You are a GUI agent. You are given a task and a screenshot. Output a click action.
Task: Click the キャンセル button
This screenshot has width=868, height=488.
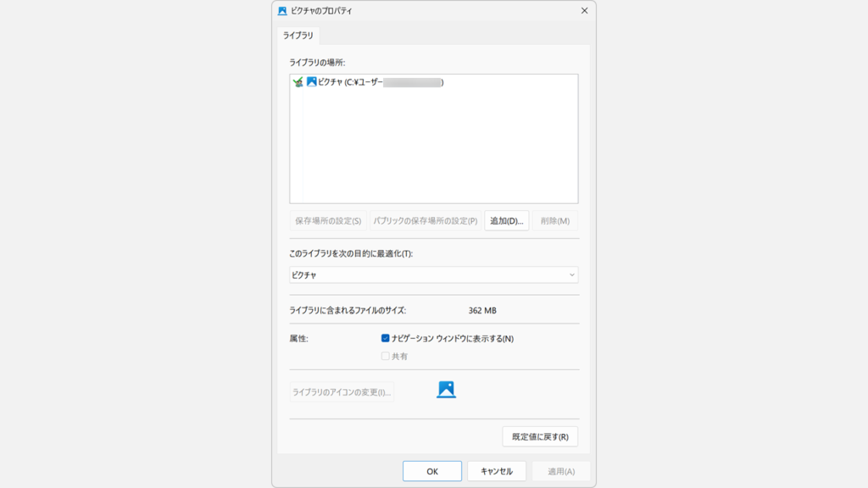point(497,471)
